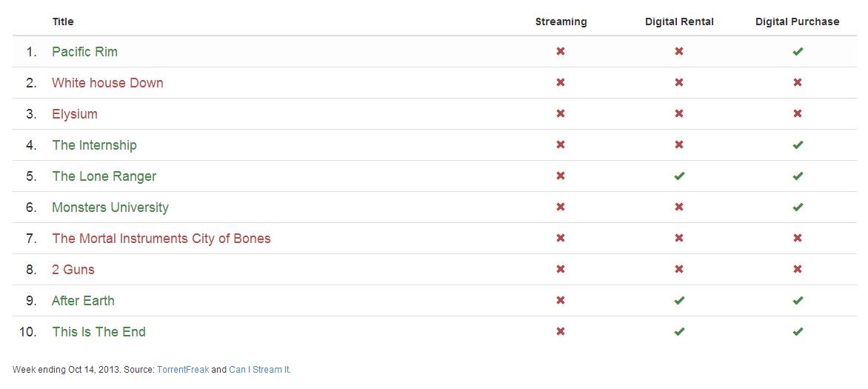Click the Streaming cross for White house Down
Viewport: 868px width, 389px height.
(x=560, y=82)
